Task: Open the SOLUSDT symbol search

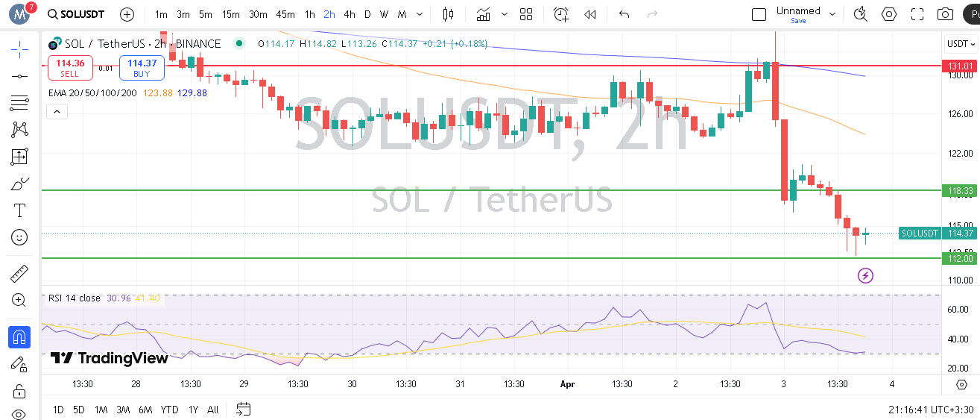Action: click(x=75, y=14)
